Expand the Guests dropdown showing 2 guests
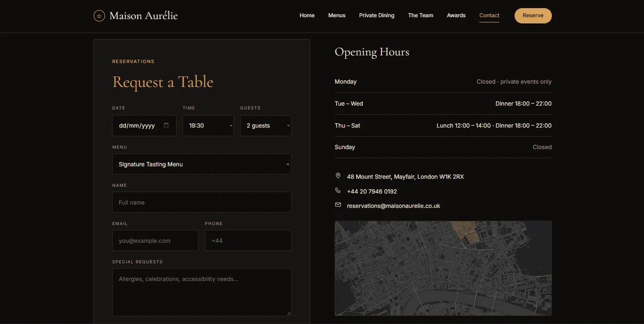Image resolution: width=644 pixels, height=324 pixels. pos(266,126)
